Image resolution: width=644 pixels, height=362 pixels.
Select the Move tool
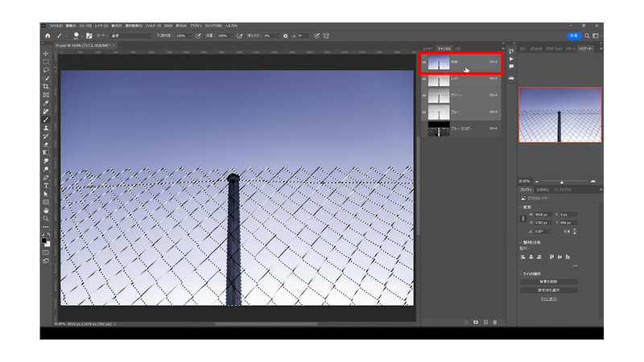(46, 53)
